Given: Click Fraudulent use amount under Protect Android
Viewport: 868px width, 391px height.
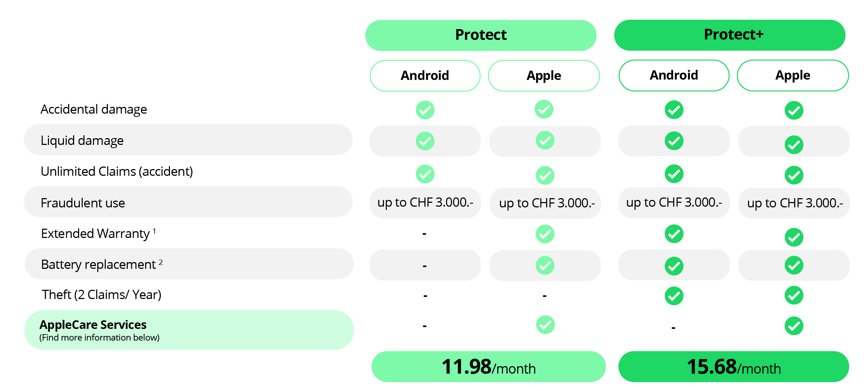Looking at the screenshot, I should click(x=425, y=203).
